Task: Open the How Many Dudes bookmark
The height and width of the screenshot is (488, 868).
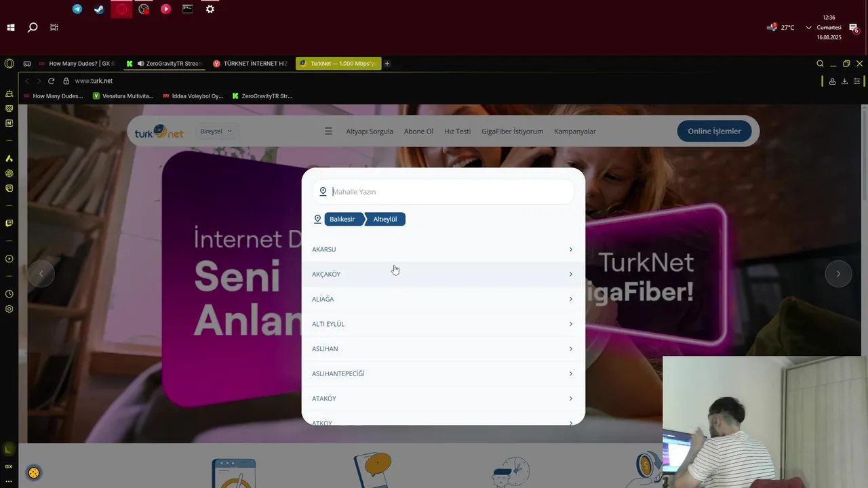Action: [53, 96]
